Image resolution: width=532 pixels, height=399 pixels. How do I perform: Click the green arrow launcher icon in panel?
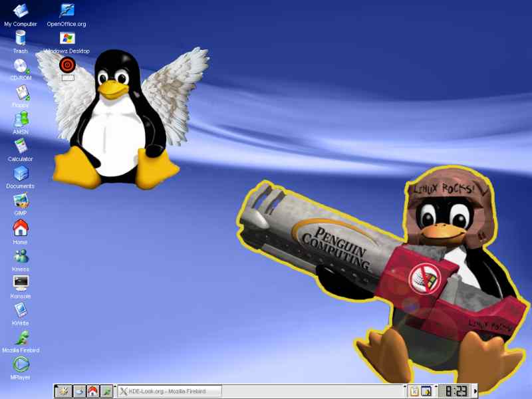pyautogui.click(x=106, y=391)
